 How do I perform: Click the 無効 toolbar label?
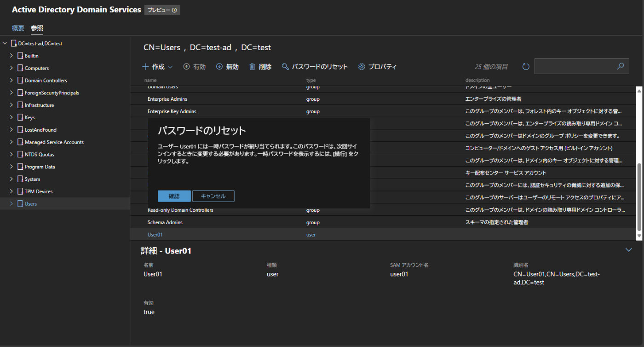(232, 67)
